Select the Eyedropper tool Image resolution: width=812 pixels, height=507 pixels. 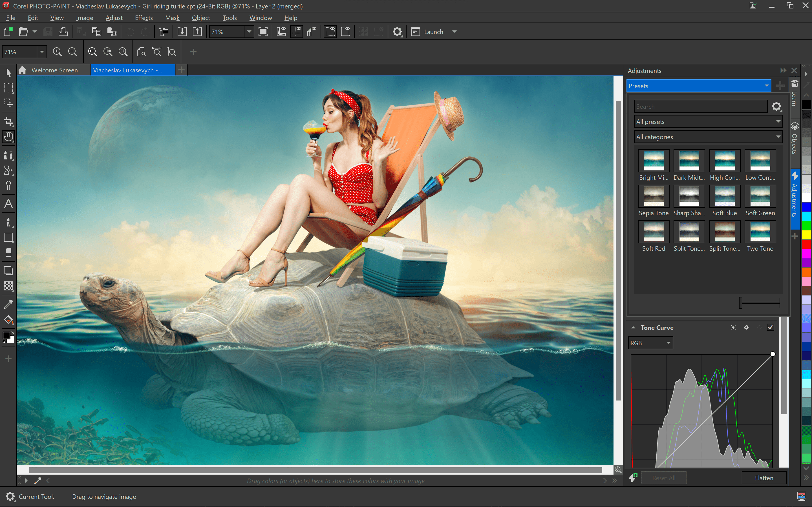(x=8, y=303)
